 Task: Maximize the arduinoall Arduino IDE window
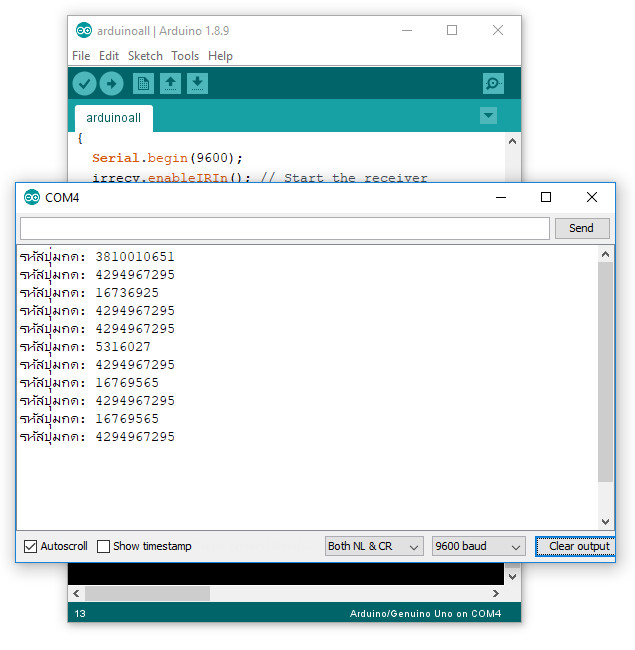point(452,30)
